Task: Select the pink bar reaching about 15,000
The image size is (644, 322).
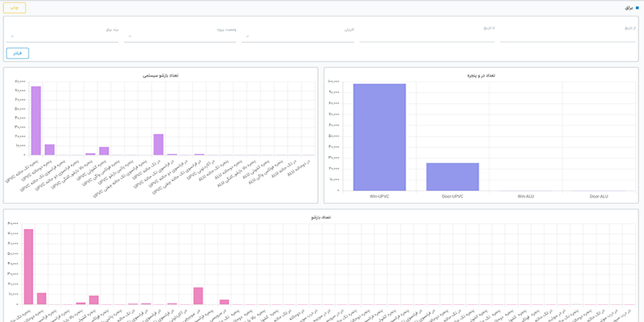Action: (198, 296)
